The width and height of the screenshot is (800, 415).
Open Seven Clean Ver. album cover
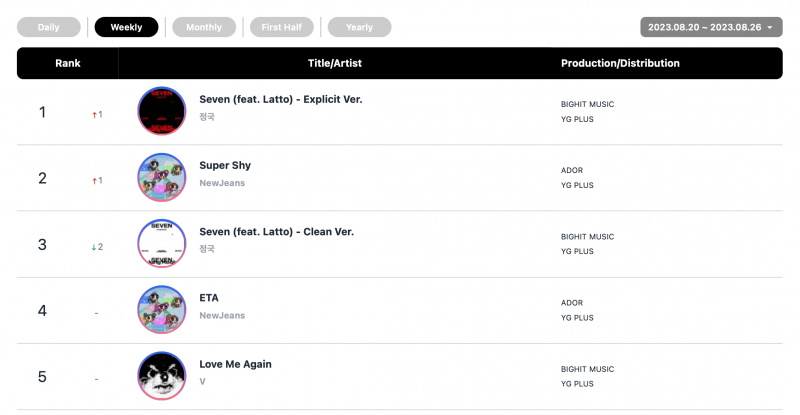[x=162, y=243]
